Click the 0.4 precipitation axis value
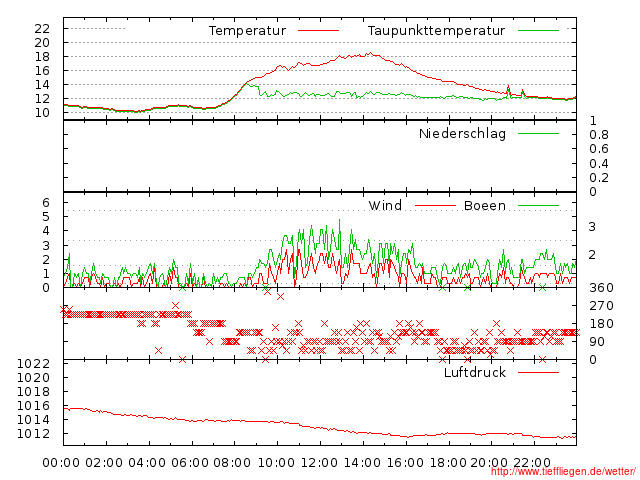The width and height of the screenshot is (640, 480). point(599,164)
